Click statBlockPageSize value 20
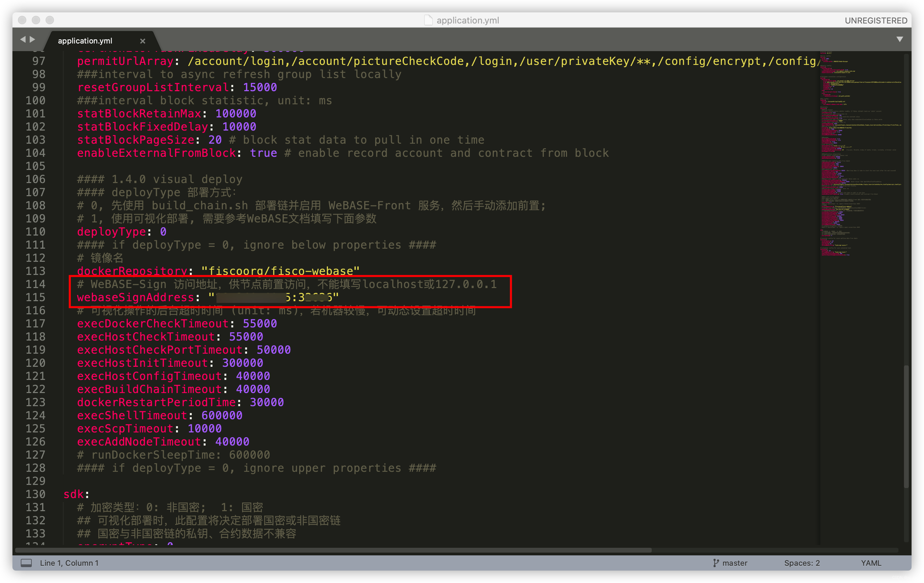The image size is (924, 583). 215,140
